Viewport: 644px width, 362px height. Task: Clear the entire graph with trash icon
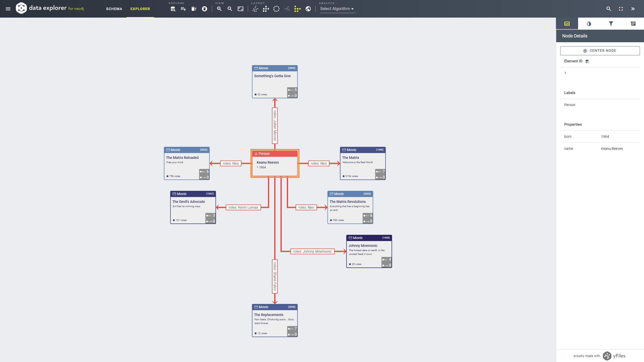click(x=204, y=9)
